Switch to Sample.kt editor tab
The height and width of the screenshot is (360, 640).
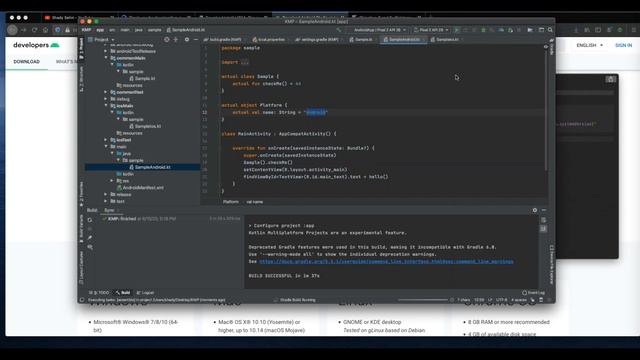click(x=361, y=40)
